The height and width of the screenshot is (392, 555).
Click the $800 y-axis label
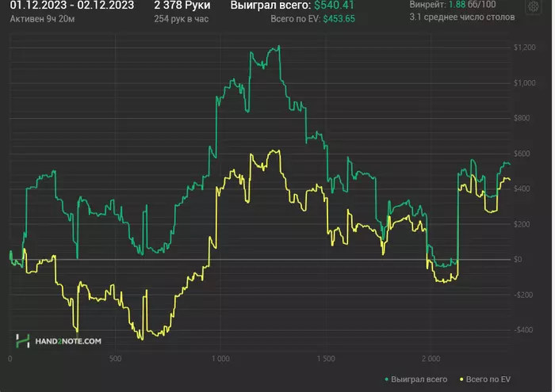[x=522, y=118]
